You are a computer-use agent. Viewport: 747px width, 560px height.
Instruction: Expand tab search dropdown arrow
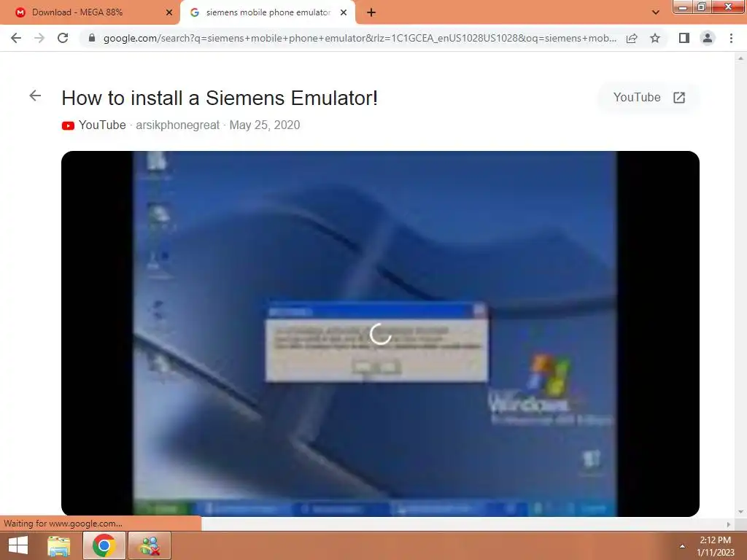click(x=656, y=12)
